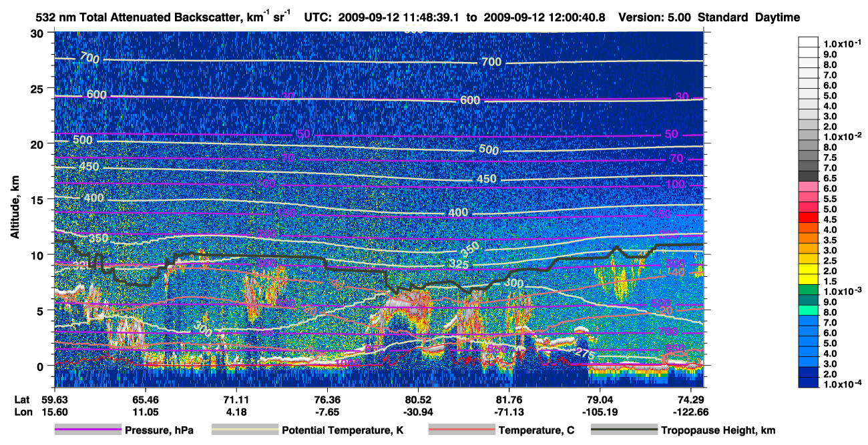Select latitude value 71.11
Screen dimensions: 868x445
(x=236, y=400)
